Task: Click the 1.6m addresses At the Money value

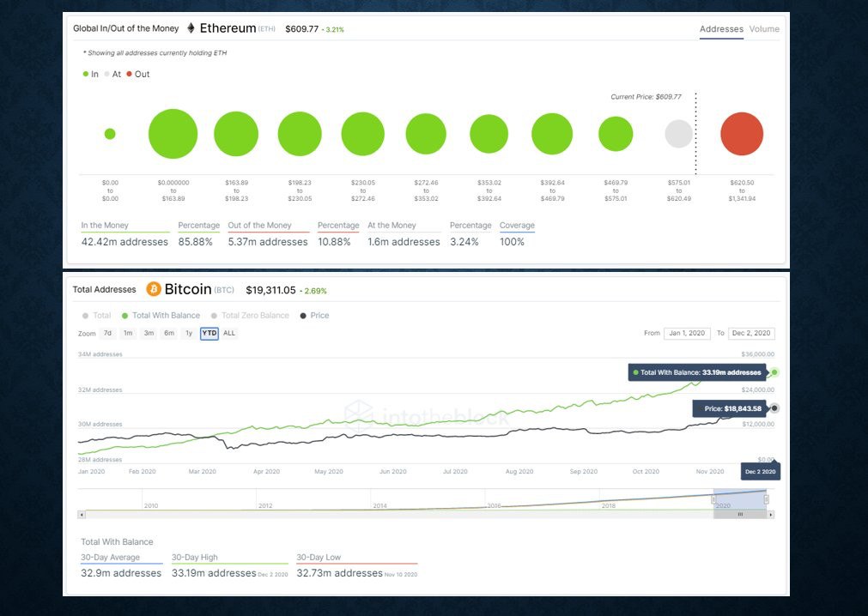Action: pos(404,242)
